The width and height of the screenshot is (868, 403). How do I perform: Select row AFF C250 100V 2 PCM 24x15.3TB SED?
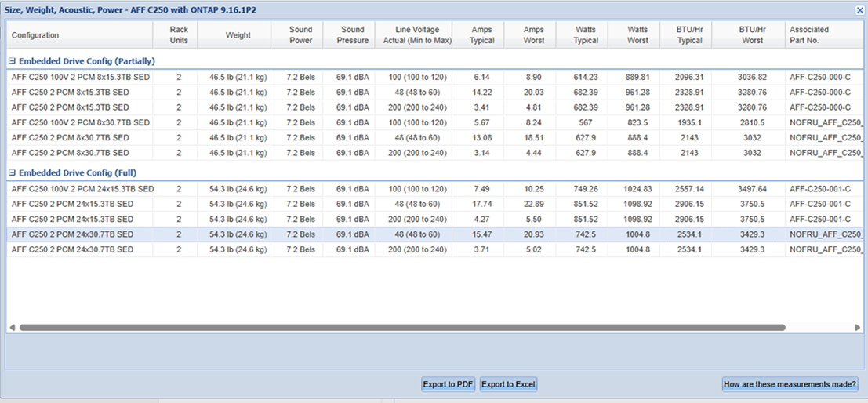click(434, 189)
